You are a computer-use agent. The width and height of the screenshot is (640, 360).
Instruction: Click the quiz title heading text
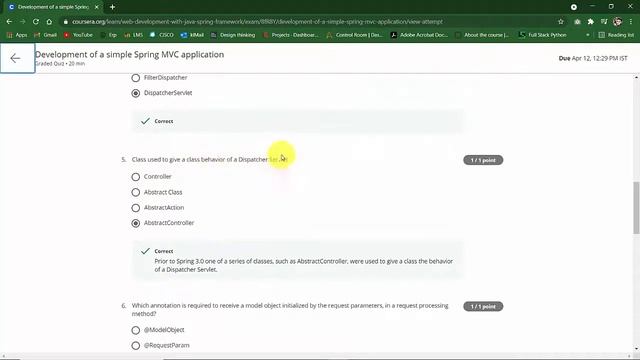(129, 54)
